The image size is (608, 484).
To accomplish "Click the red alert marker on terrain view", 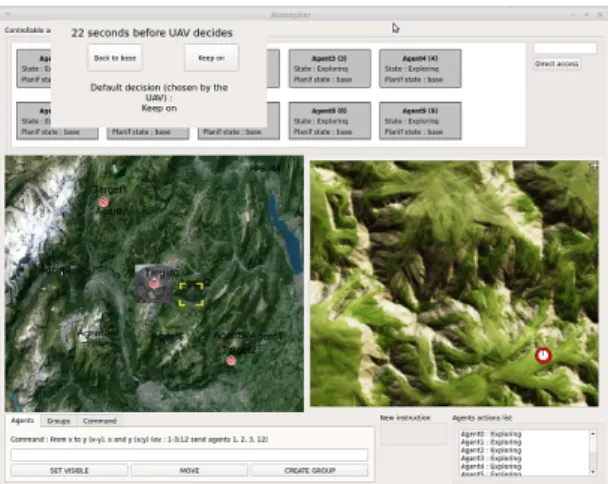I will point(543,355).
